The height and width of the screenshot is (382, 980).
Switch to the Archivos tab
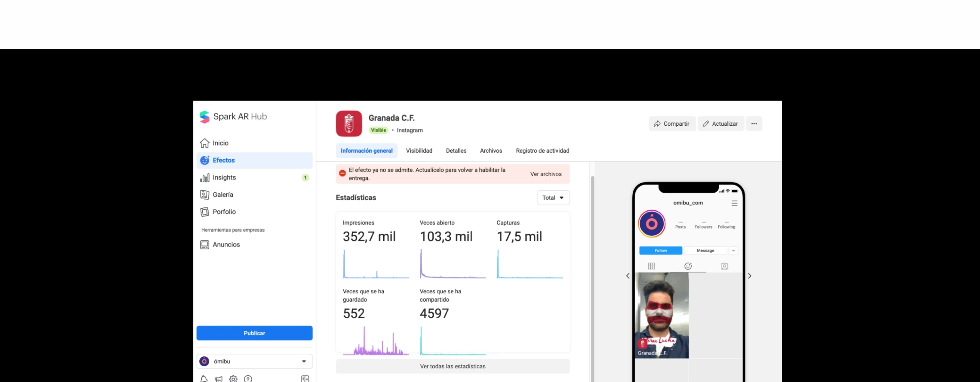pyautogui.click(x=491, y=151)
